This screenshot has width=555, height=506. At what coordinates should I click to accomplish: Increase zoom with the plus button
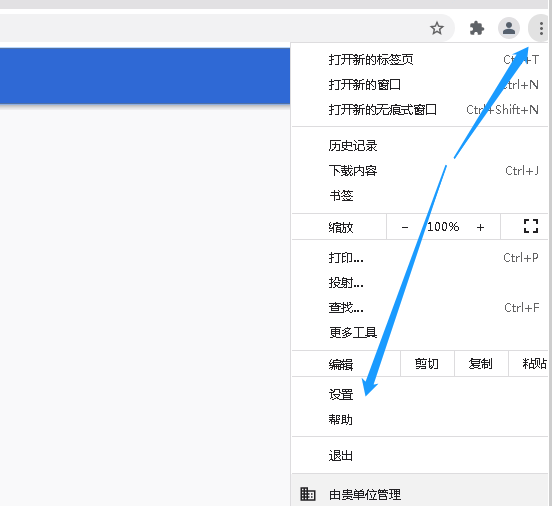click(480, 227)
